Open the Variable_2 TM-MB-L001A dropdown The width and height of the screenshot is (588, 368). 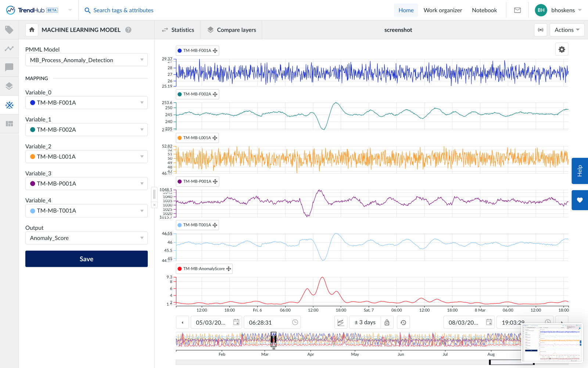(x=86, y=156)
